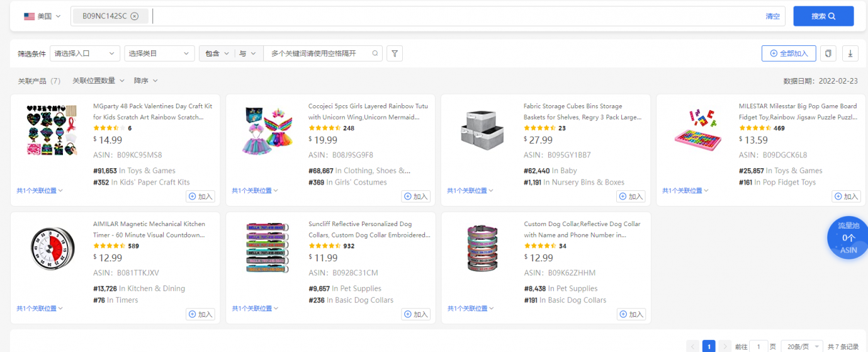Open the 降序 sort order dropdown

(x=145, y=81)
